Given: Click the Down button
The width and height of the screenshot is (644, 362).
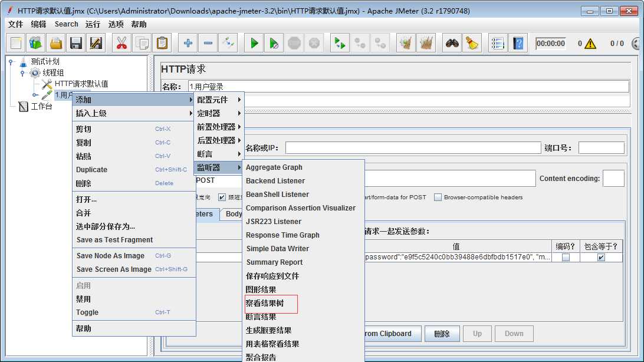Looking at the screenshot, I should 514,334.
